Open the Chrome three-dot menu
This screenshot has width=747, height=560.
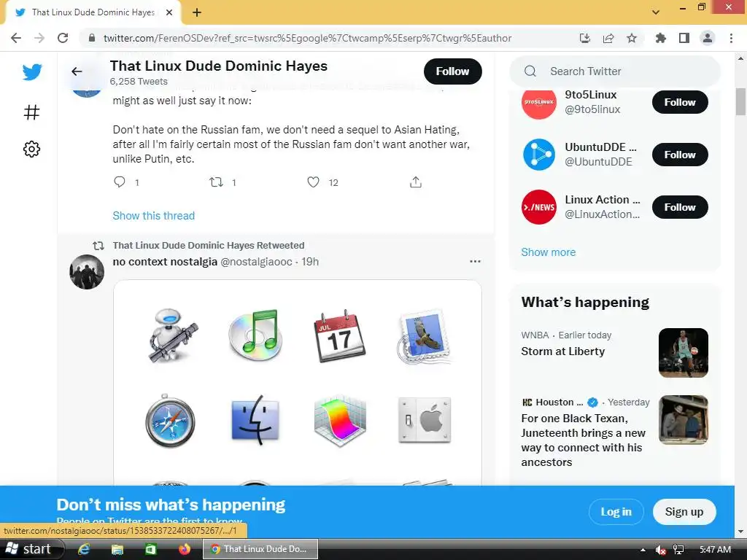pyautogui.click(x=731, y=38)
